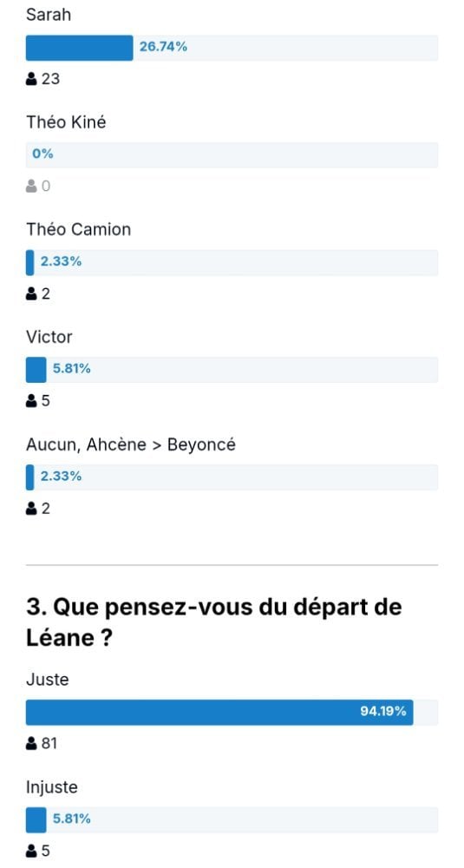
Task: Select Sarah's 26.74% result bar
Action: 232,48
